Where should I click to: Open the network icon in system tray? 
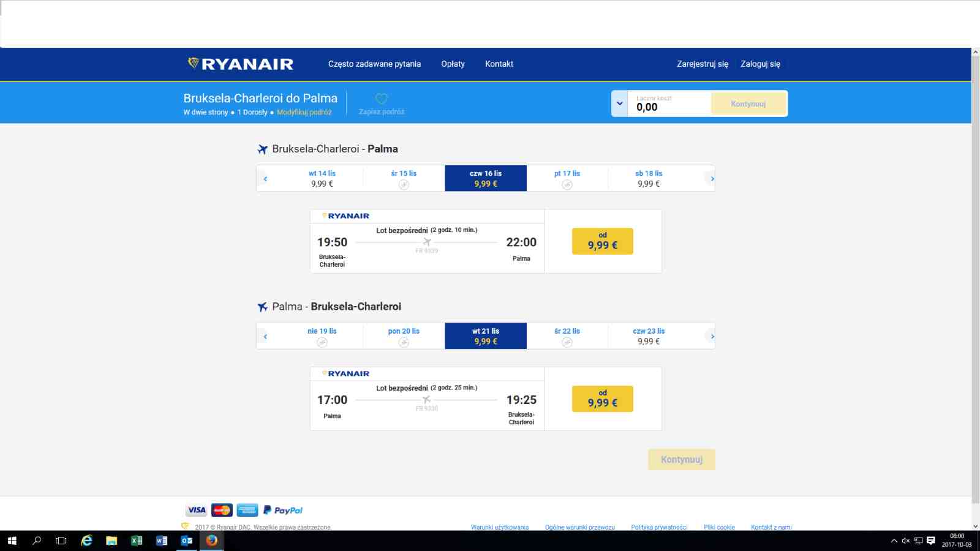(x=918, y=541)
